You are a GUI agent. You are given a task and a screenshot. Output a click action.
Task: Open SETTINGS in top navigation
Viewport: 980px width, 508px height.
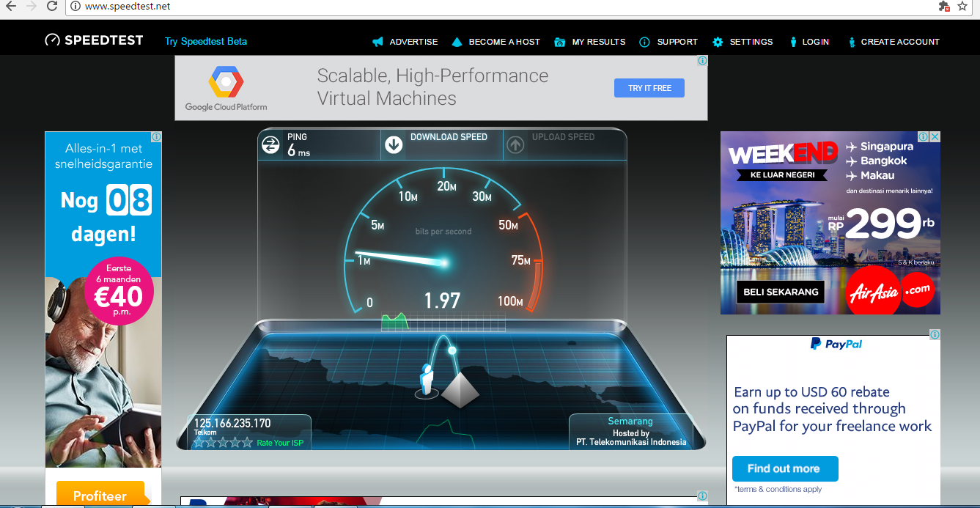[x=751, y=42]
